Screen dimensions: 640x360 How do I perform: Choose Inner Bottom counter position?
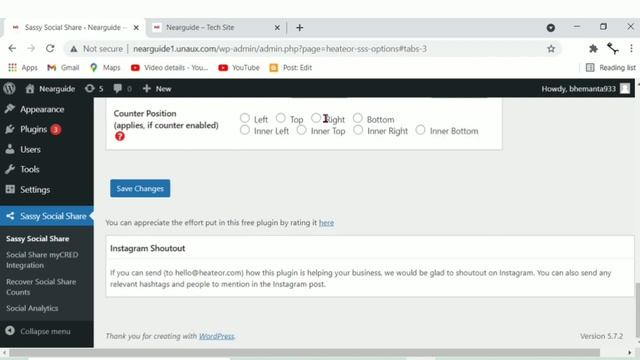click(420, 130)
